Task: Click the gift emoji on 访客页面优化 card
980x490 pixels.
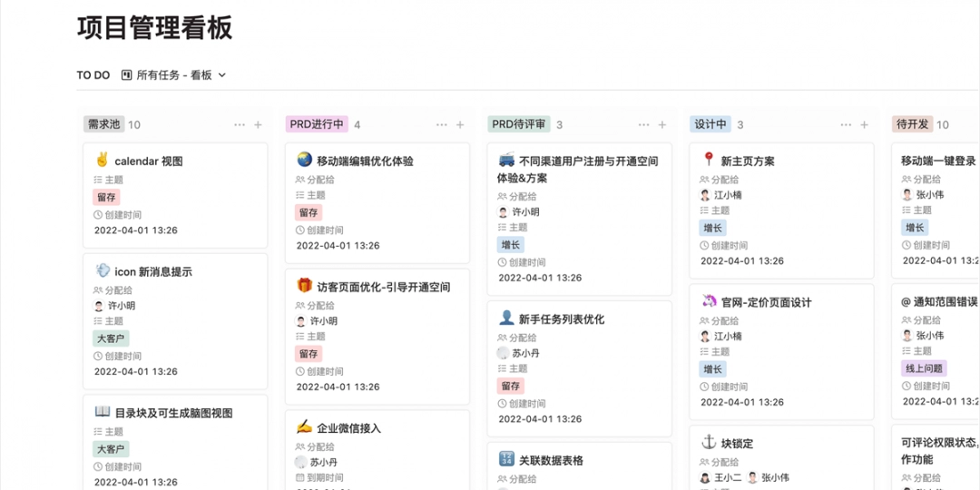Action: point(304,286)
